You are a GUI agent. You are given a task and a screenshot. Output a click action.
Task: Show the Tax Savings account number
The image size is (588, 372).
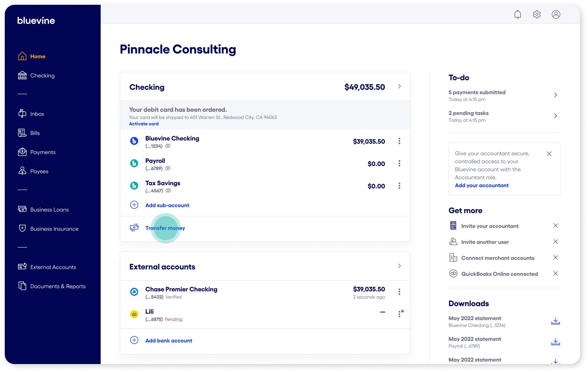pyautogui.click(x=168, y=190)
